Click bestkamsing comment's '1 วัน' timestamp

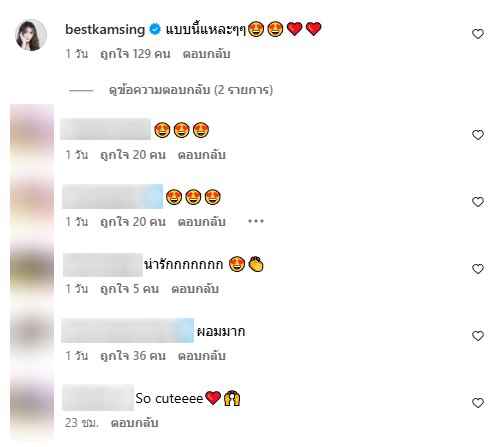[x=77, y=54]
